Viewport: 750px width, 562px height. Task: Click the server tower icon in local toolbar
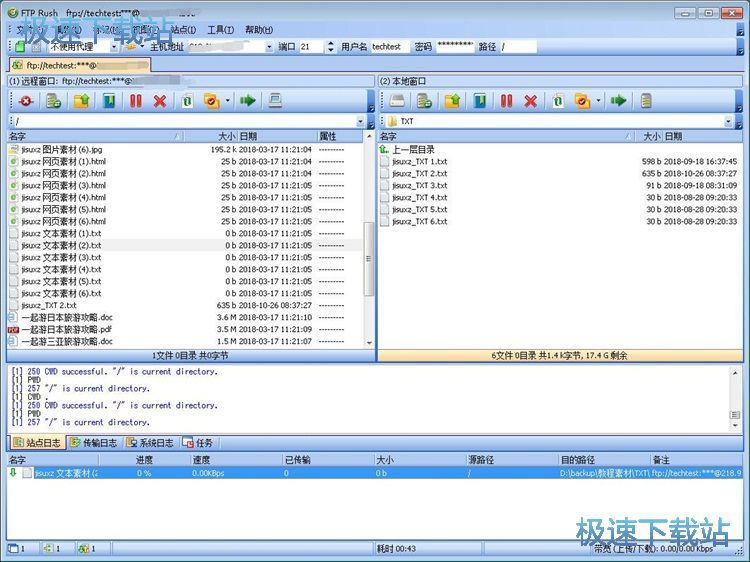tap(646, 101)
